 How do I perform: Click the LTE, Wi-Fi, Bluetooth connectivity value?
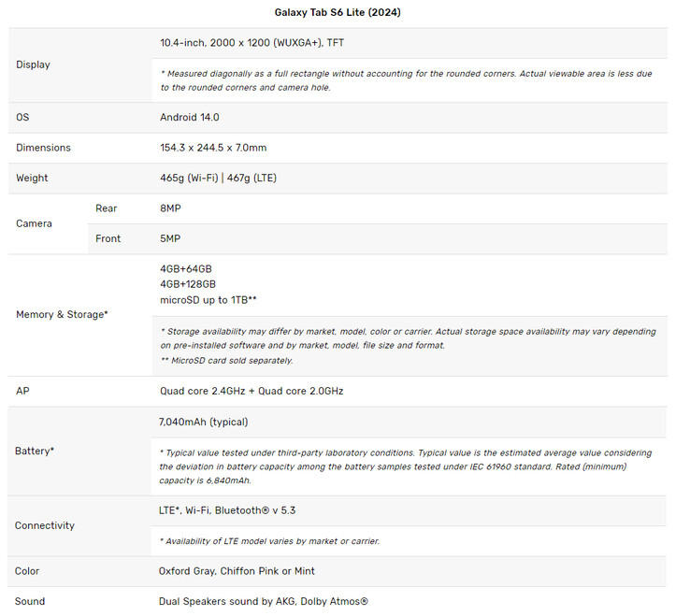coord(227,510)
